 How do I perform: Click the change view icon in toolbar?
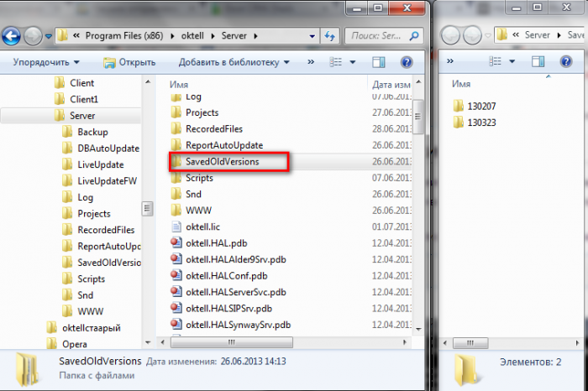click(336, 63)
